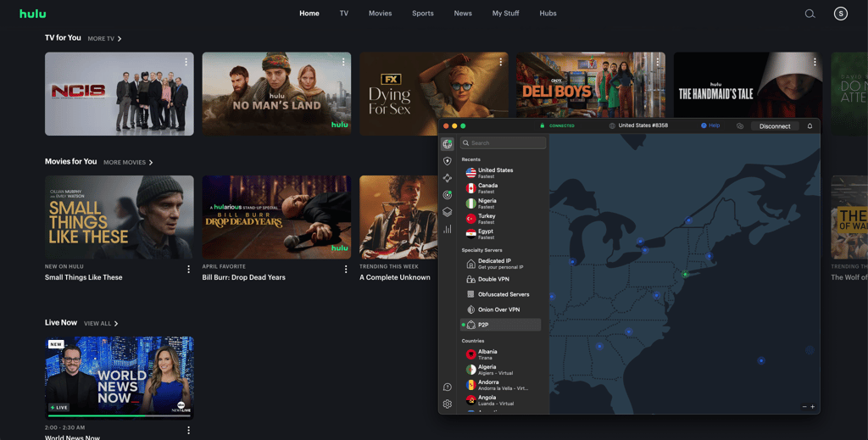
Task: Open the feedback chat bubble icon in VPN sidebar
Action: 448,387
